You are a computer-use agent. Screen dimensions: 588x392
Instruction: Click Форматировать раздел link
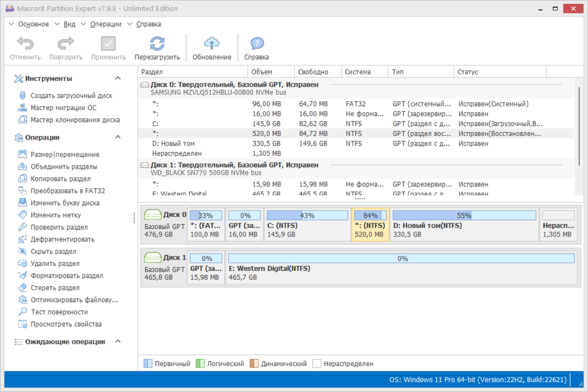67,276
